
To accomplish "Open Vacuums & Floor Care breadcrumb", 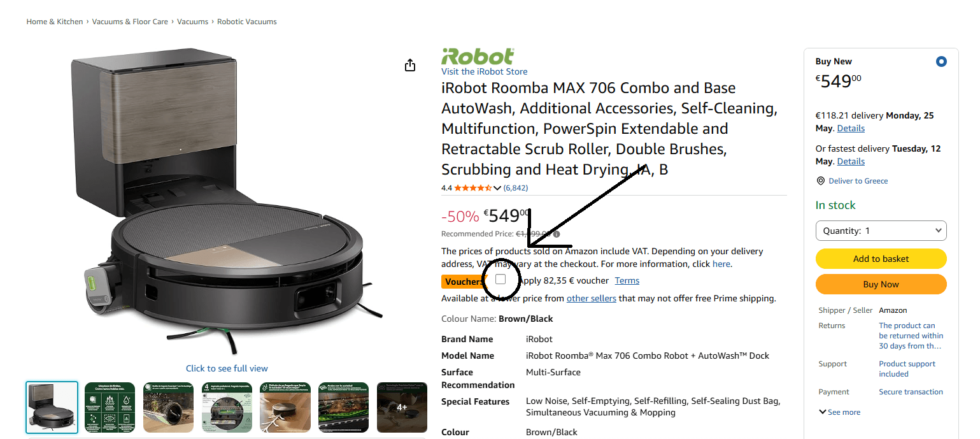I will 130,22.
